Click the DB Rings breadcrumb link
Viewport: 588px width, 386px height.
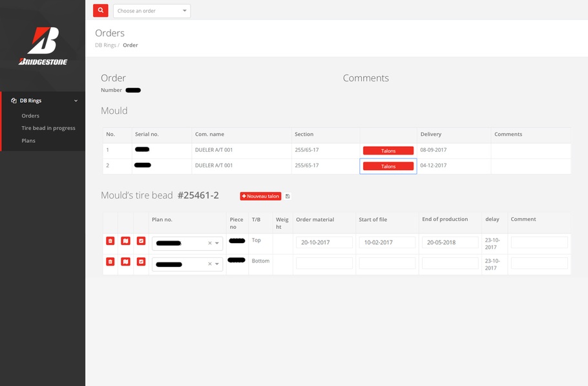105,45
